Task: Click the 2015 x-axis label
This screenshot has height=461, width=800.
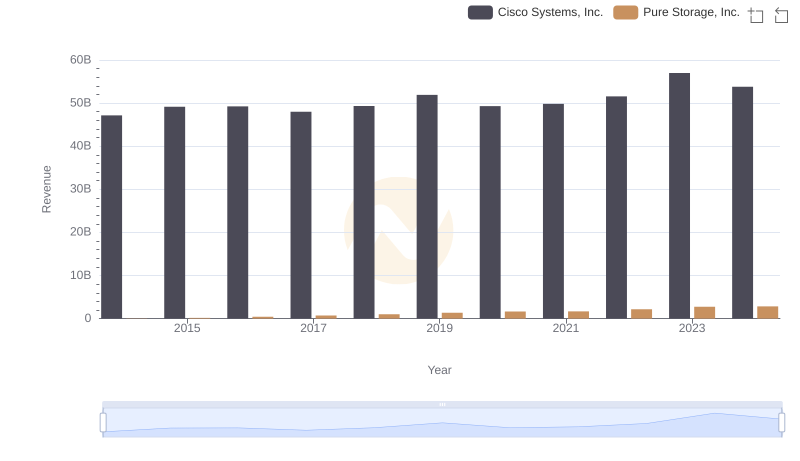Action: 187,328
